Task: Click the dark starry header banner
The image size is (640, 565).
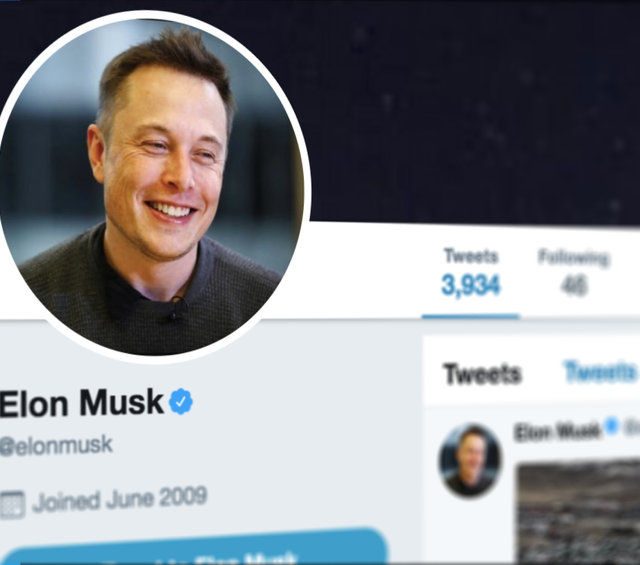Action: (469, 110)
